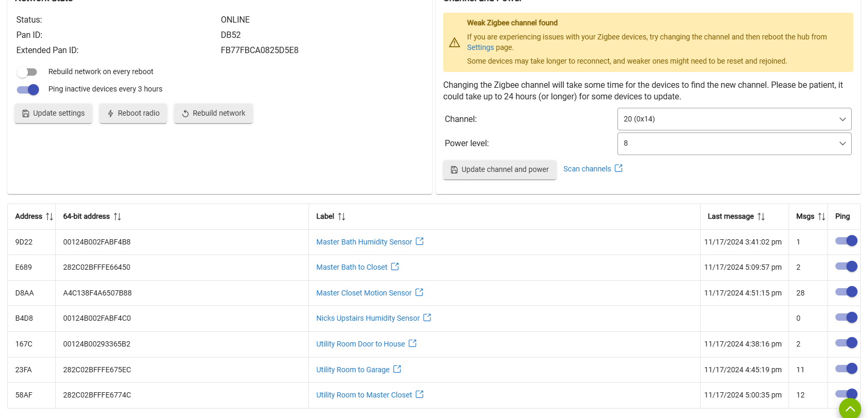Click green scroll-to-top arrow button

coord(850,409)
